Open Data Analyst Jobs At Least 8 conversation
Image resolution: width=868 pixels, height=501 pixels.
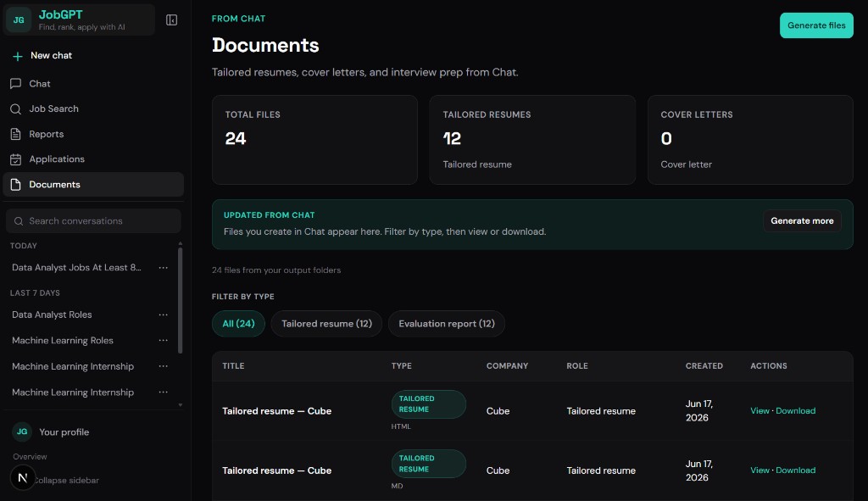click(76, 267)
